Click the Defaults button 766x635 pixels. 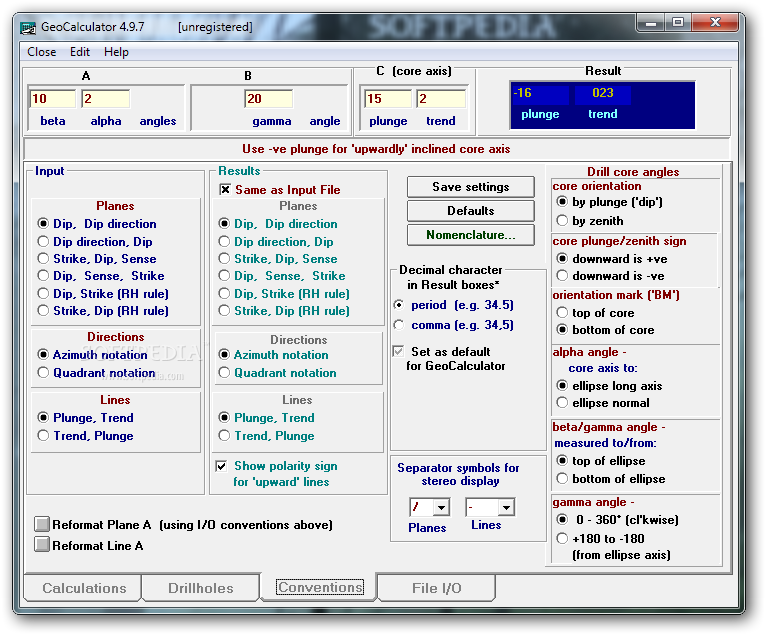[x=470, y=211]
